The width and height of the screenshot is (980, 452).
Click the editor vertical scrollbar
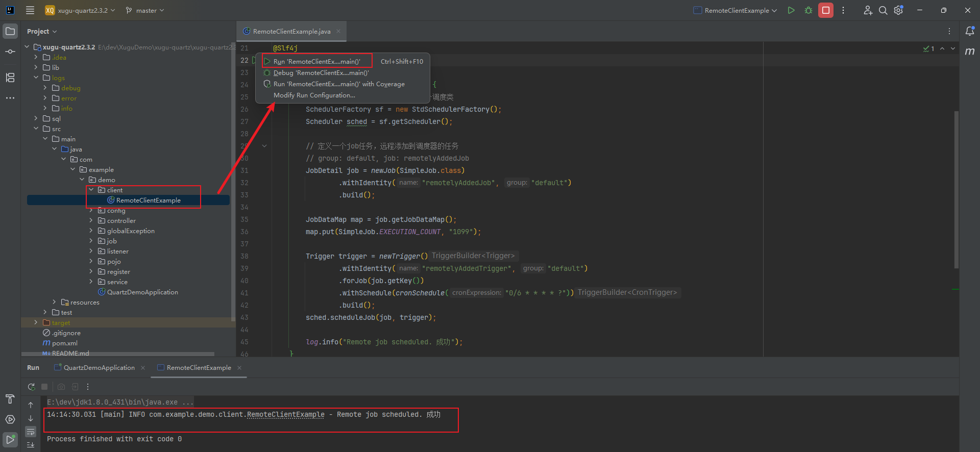click(956, 189)
